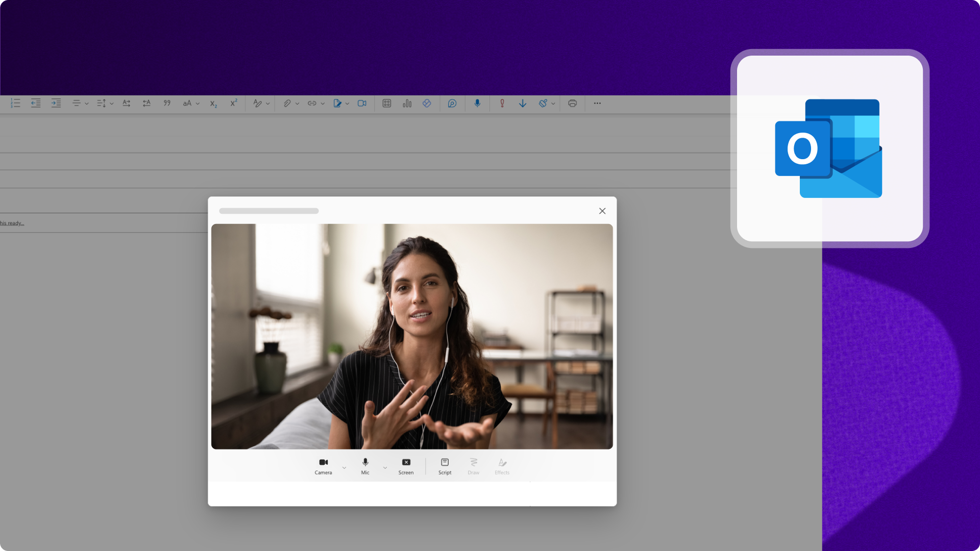Open the camera selection dropdown

point(344,467)
